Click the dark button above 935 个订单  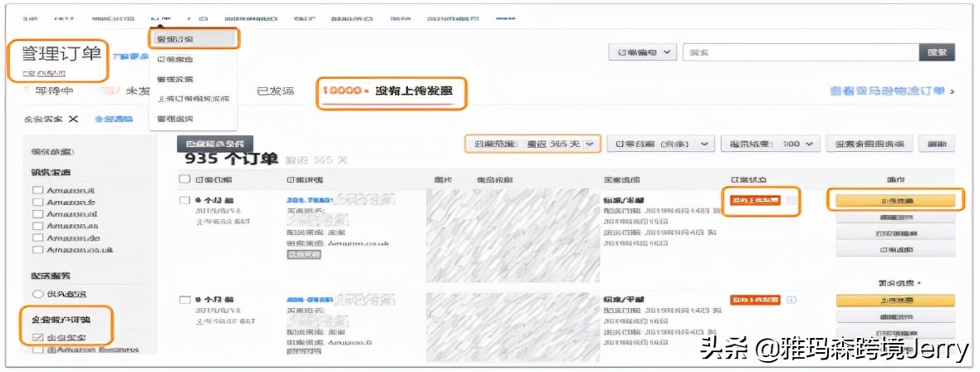point(215,143)
